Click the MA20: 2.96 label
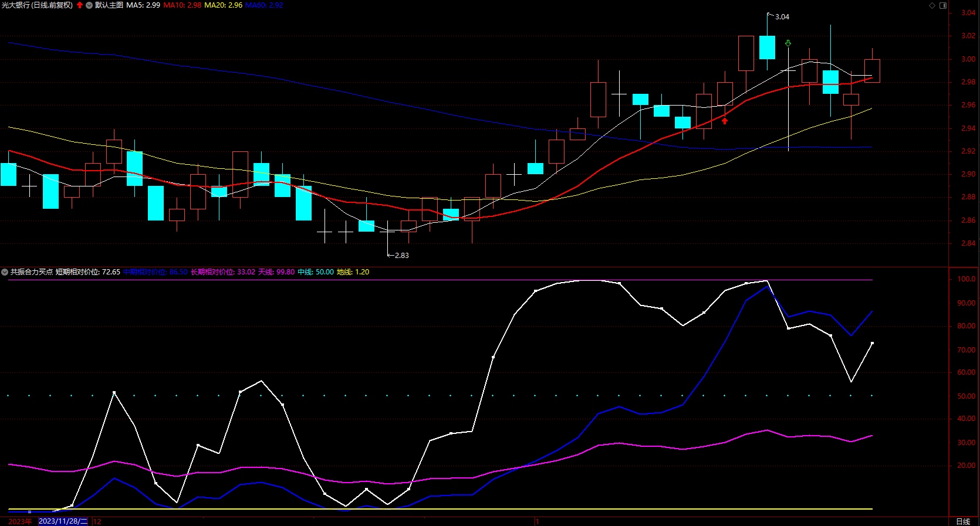 224,5
